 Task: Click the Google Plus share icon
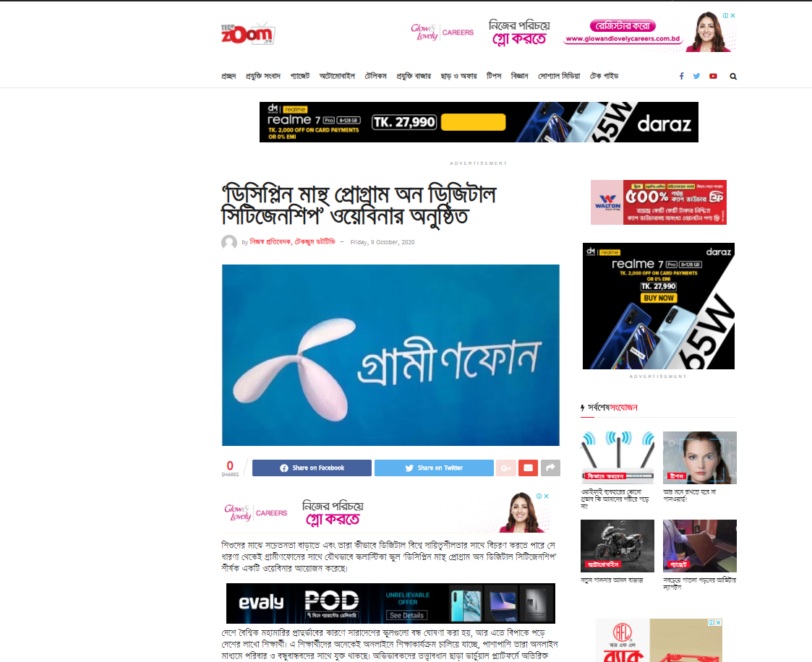click(506, 468)
